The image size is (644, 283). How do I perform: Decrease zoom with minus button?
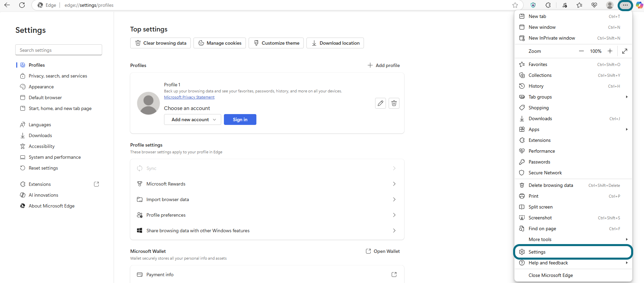pos(581,51)
